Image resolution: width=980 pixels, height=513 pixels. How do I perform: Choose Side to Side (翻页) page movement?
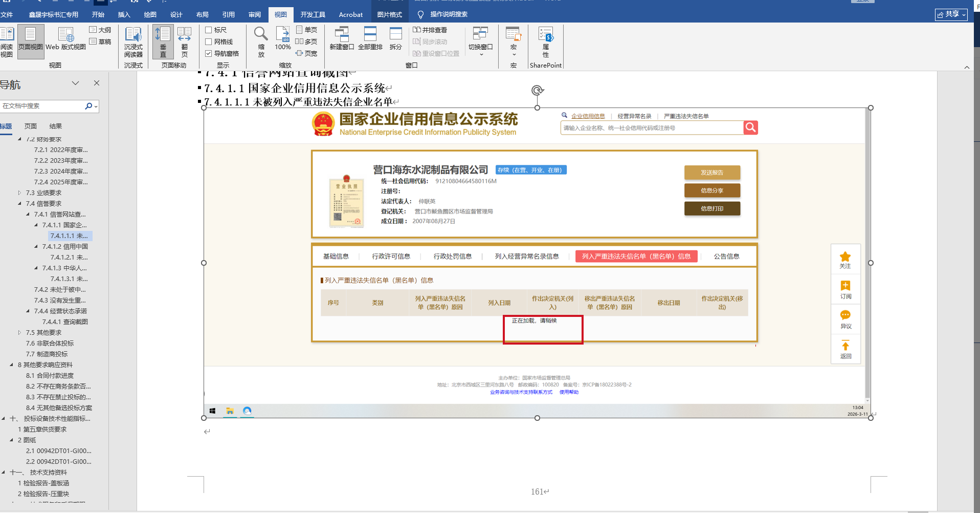tap(185, 42)
